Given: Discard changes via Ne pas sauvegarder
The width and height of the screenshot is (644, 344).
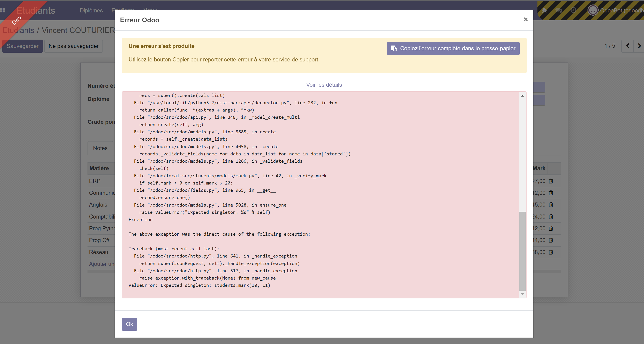Looking at the screenshot, I should coord(74,46).
